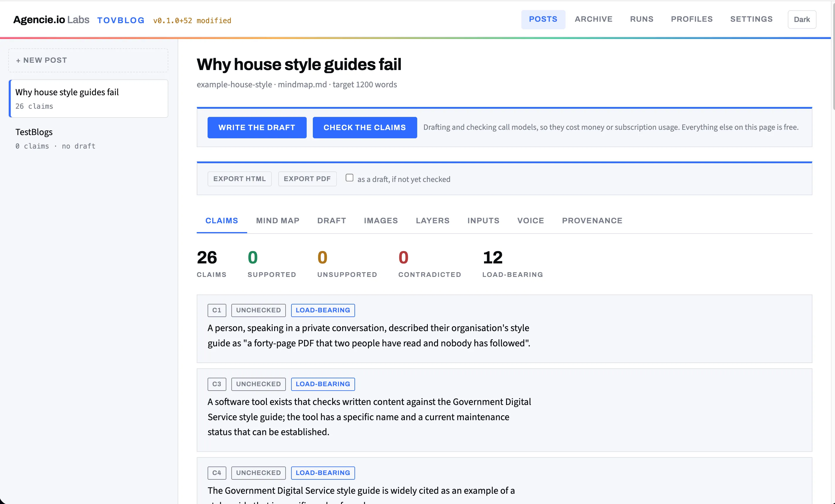Click the C1 claim ID badge

[x=217, y=311]
